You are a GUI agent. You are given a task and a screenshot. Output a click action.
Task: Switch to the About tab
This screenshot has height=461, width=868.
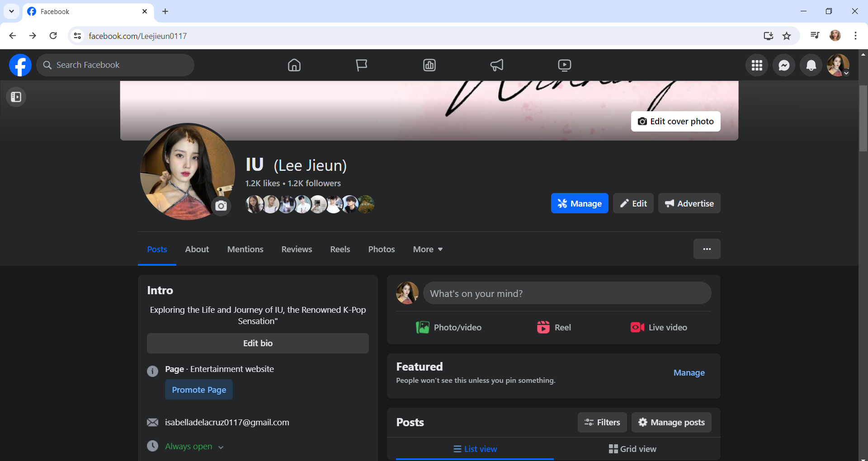[x=197, y=249]
